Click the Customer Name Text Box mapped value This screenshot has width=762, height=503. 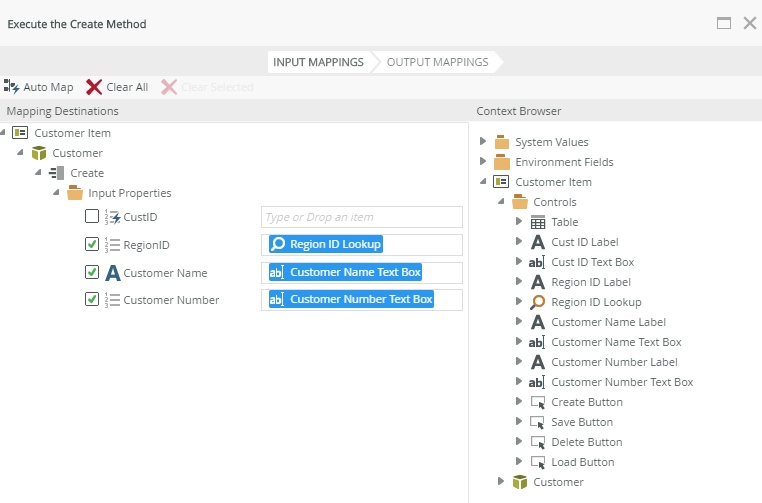point(355,272)
